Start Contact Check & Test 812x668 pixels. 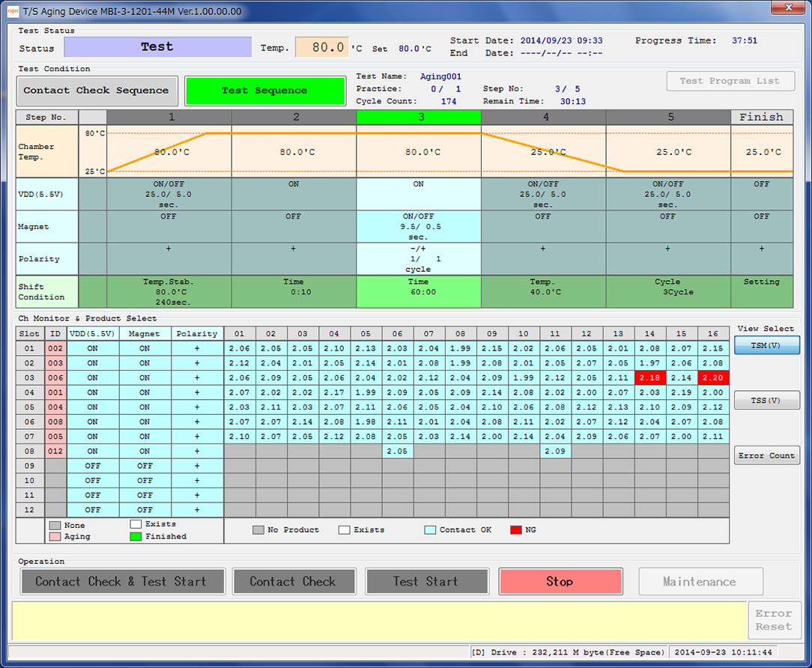(123, 582)
